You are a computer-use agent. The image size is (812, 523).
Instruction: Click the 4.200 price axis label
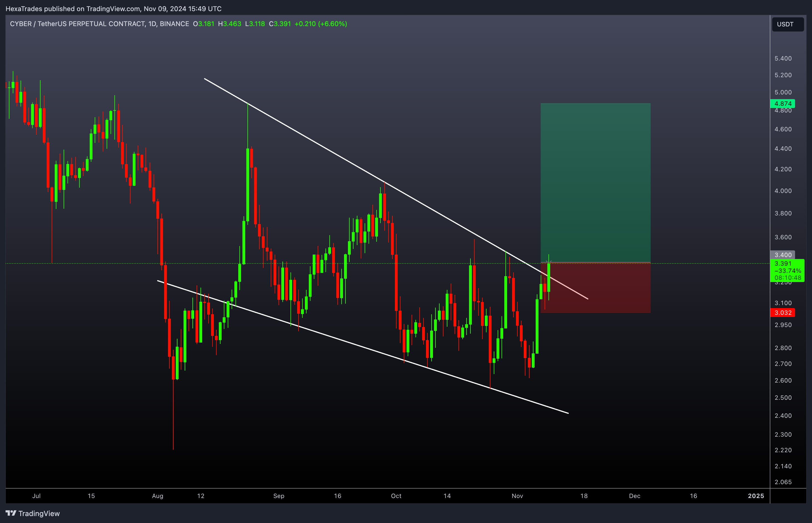(x=783, y=169)
